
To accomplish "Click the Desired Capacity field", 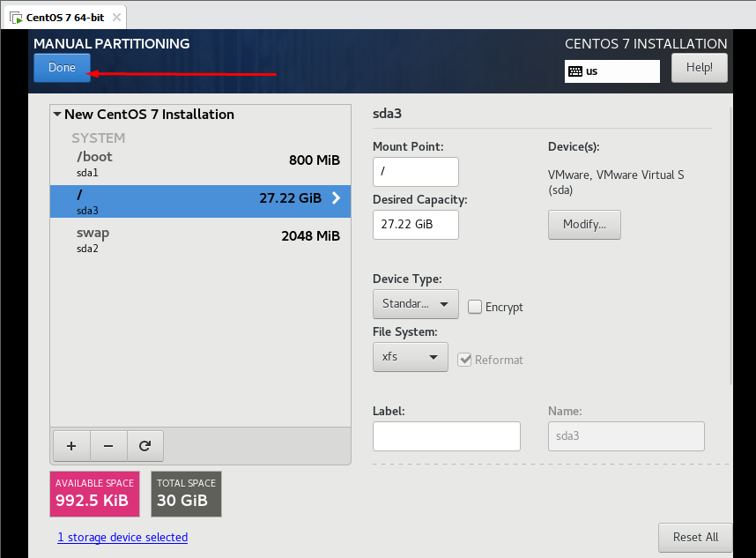I will pyautogui.click(x=416, y=225).
